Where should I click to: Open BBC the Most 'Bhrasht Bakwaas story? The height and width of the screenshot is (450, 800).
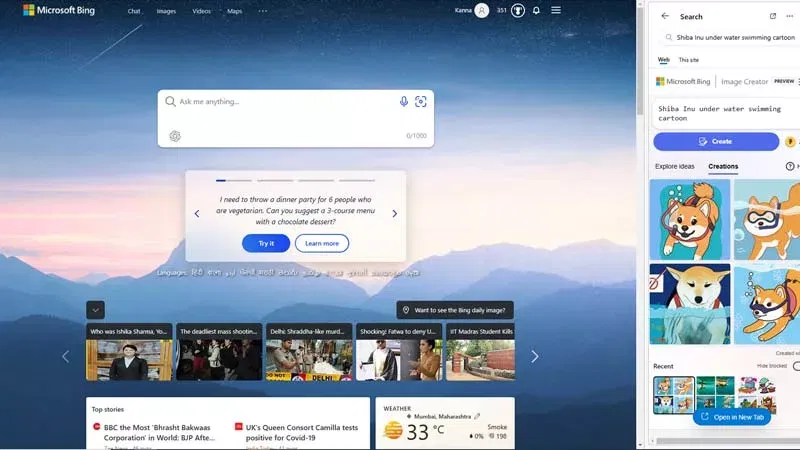(159, 433)
